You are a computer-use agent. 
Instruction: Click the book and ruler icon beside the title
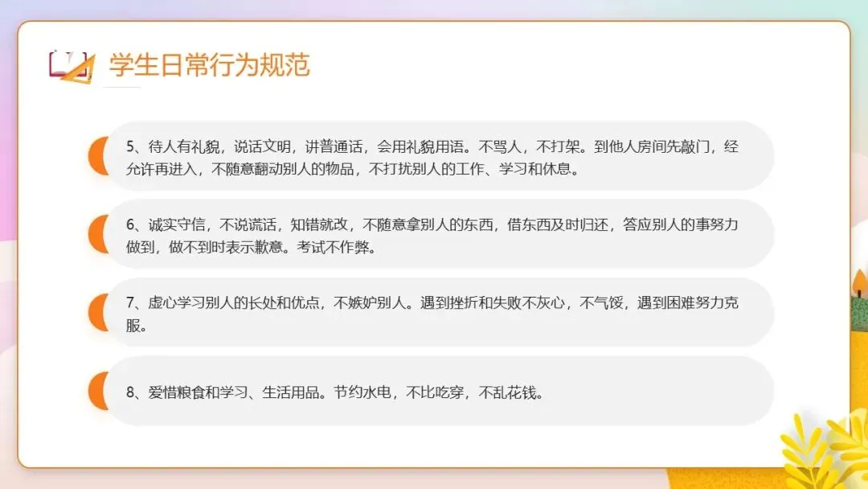(72, 67)
